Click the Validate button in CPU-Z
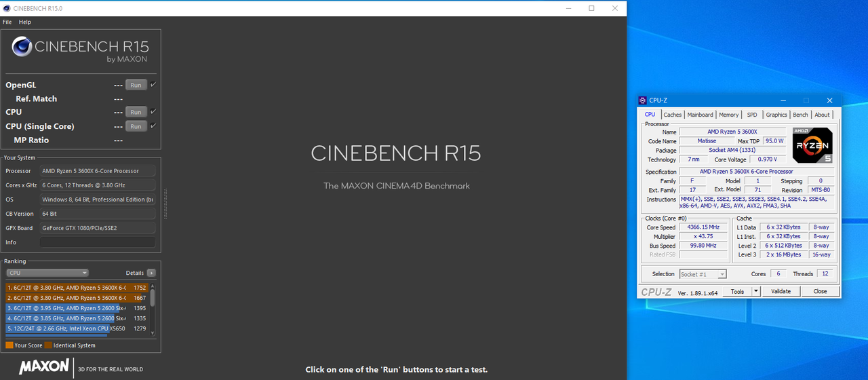 [781, 291]
